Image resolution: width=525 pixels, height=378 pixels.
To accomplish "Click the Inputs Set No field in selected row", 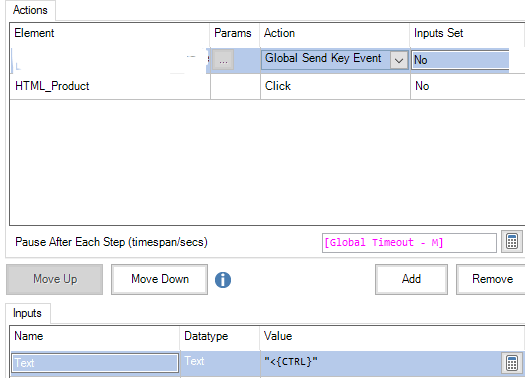I will click(460, 60).
